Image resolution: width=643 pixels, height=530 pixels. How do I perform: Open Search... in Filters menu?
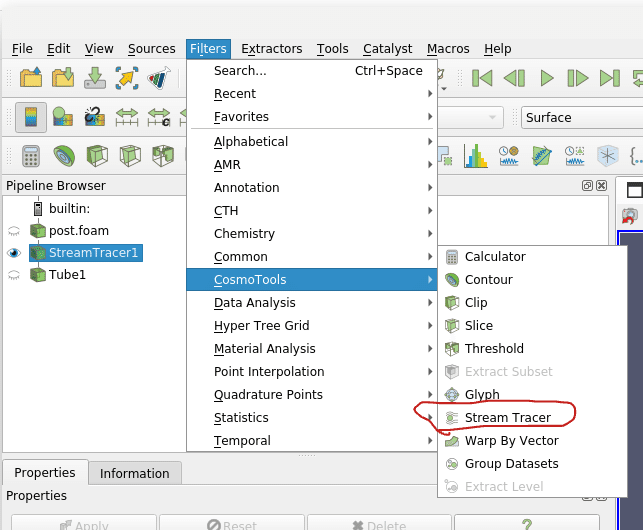(312, 71)
